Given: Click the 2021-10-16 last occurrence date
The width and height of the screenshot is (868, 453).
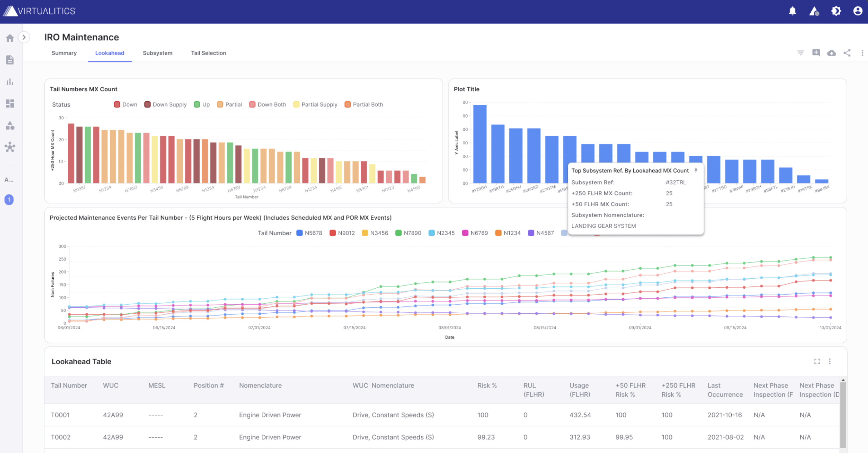Looking at the screenshot, I should pos(724,415).
